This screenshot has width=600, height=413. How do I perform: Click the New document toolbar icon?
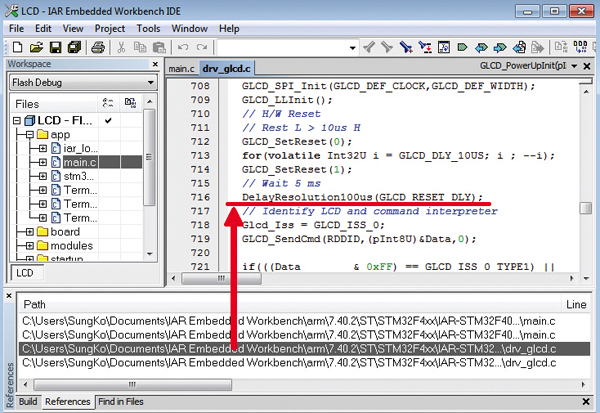pos(15,47)
